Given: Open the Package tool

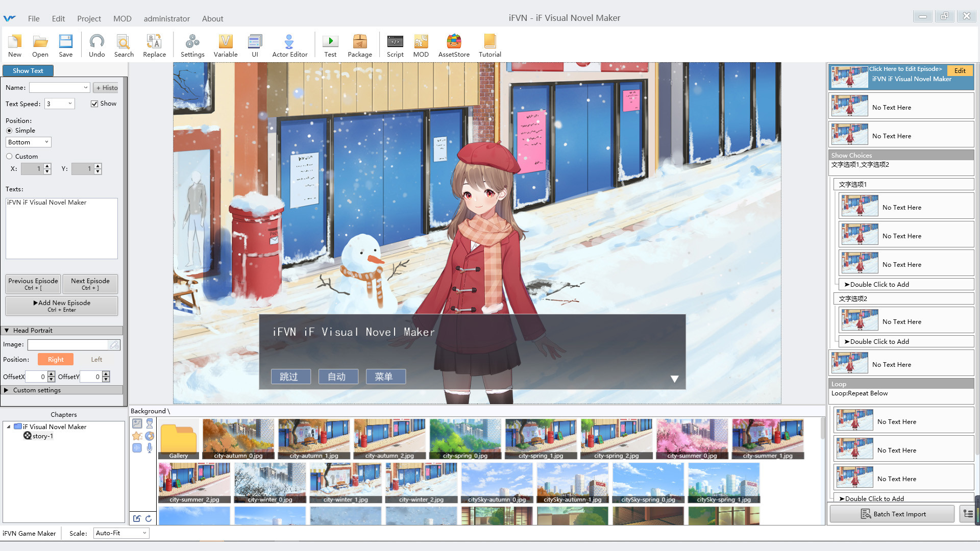Looking at the screenshot, I should [360, 45].
